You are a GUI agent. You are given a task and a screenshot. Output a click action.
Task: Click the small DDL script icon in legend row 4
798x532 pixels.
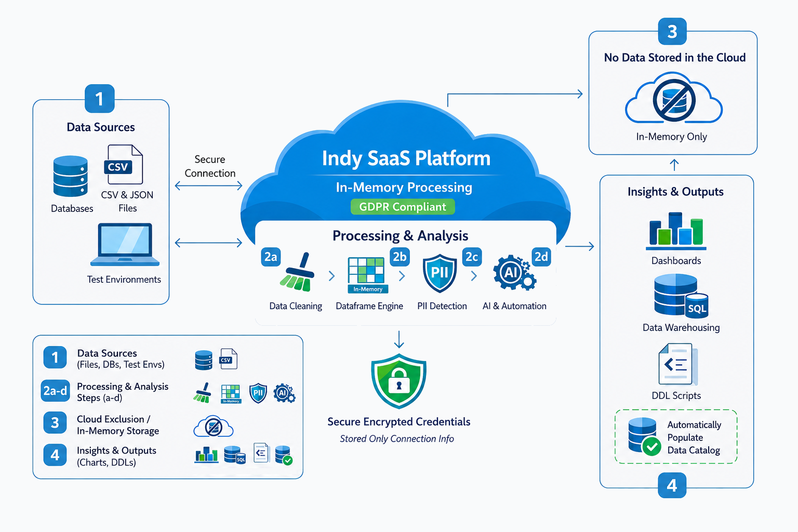261,453
